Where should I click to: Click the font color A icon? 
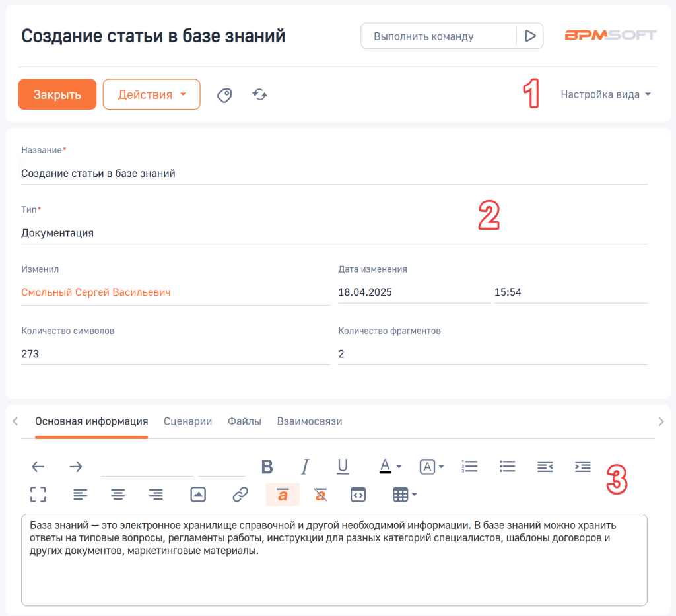point(385,466)
